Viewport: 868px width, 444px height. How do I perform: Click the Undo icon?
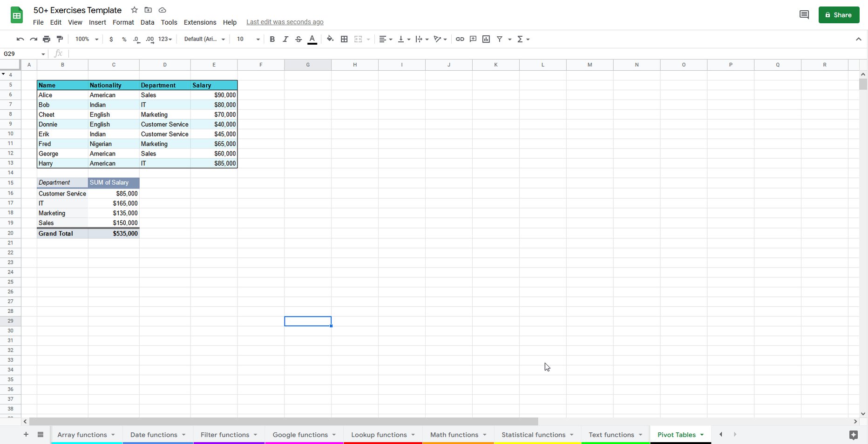[x=20, y=39]
